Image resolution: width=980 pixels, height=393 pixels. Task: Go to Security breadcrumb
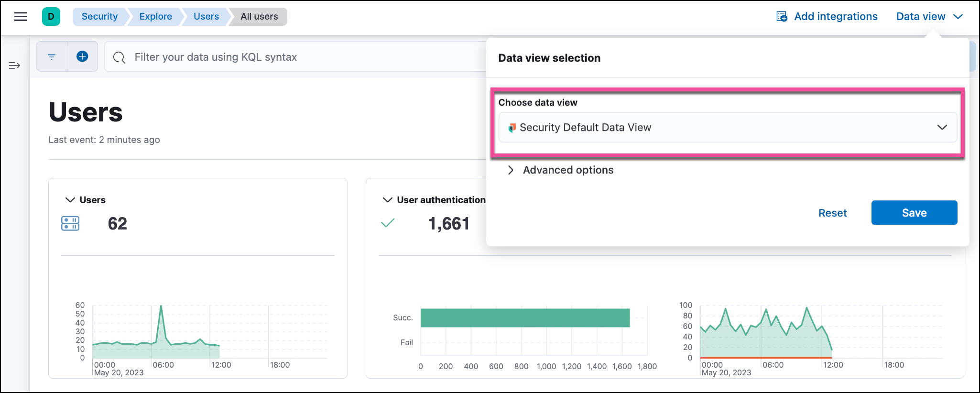click(x=99, y=17)
